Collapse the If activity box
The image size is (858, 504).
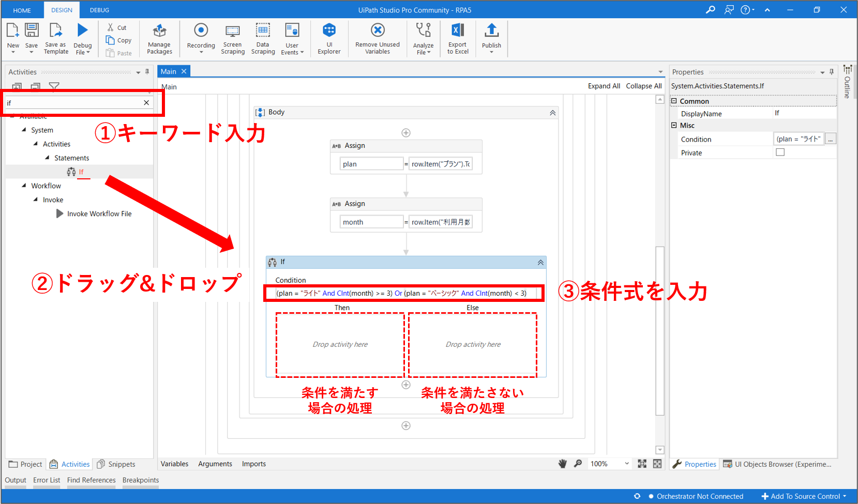[540, 263]
